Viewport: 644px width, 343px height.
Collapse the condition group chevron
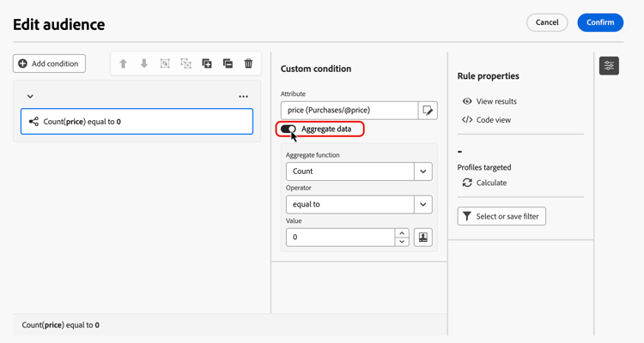point(30,97)
